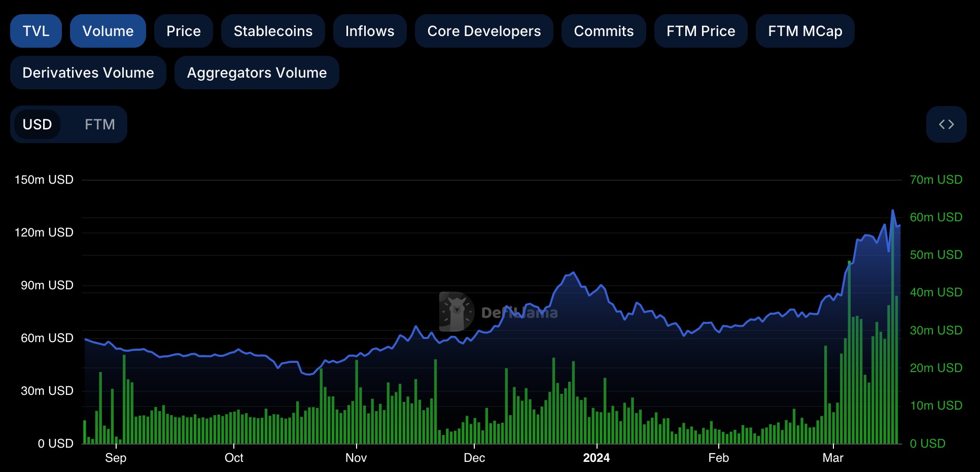
Task: Click the 70m USD right axis label
Action: 936,180
